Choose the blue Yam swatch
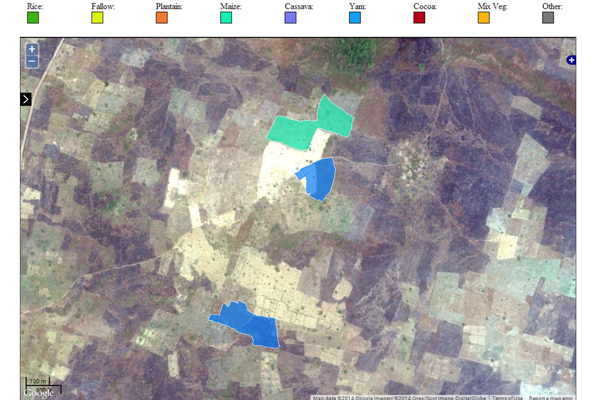The width and height of the screenshot is (600, 400). [x=355, y=17]
